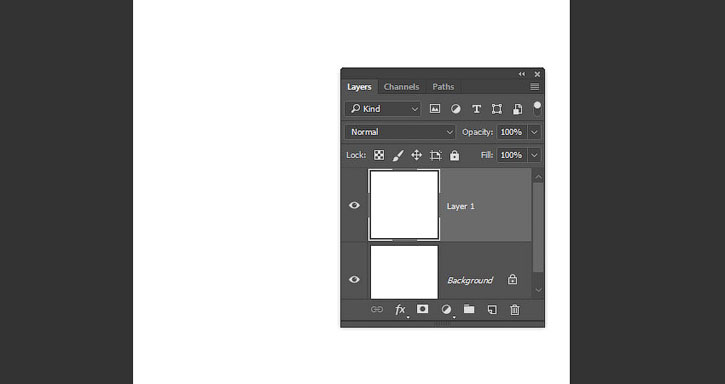The image size is (725, 384).
Task: Click the Layer 1 name
Action: point(461,206)
